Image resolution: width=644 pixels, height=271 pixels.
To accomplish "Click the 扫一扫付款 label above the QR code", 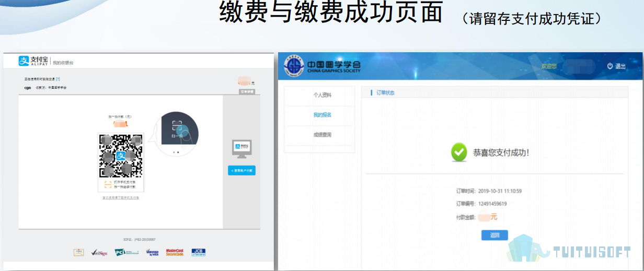I will point(120,116).
